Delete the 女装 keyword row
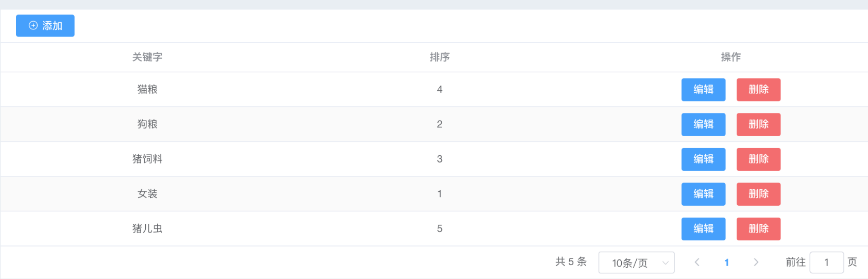The image size is (868, 279). (x=758, y=194)
